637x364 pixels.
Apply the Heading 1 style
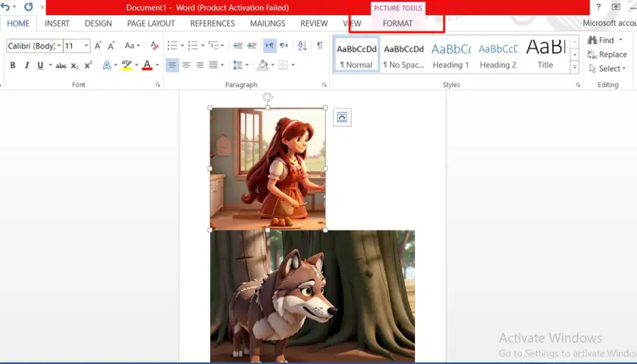(451, 55)
